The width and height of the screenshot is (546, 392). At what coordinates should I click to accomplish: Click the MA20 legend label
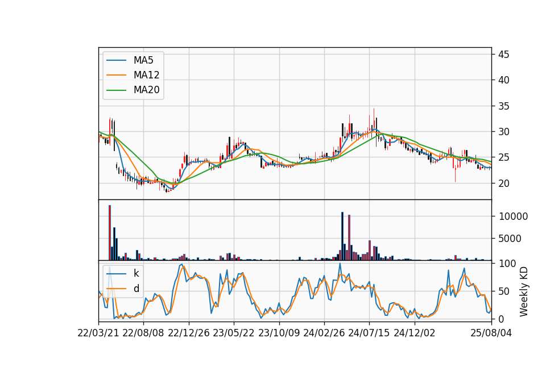pos(146,90)
